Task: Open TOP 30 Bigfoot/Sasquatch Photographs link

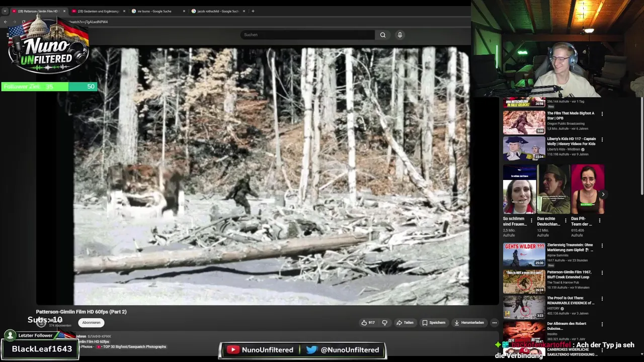Action: click(134, 346)
